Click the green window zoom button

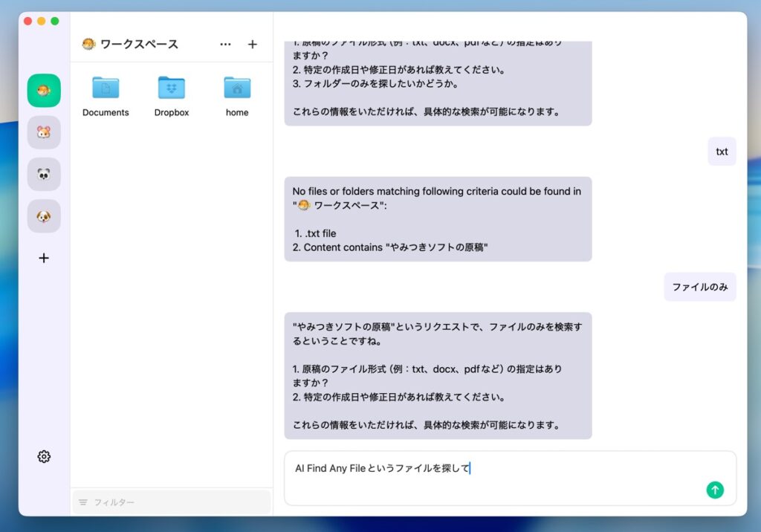[55, 21]
